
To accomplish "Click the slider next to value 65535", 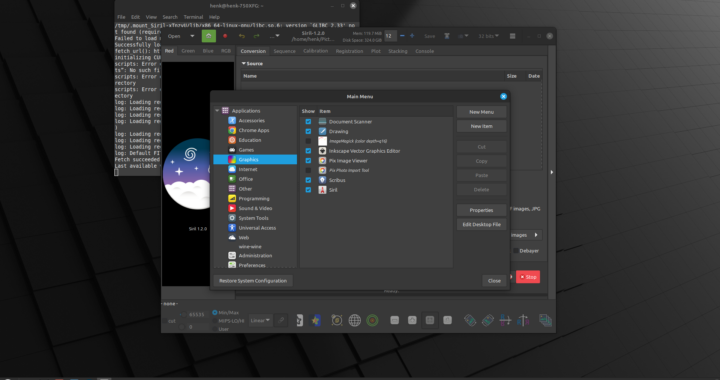I will pyautogui.click(x=183, y=315).
